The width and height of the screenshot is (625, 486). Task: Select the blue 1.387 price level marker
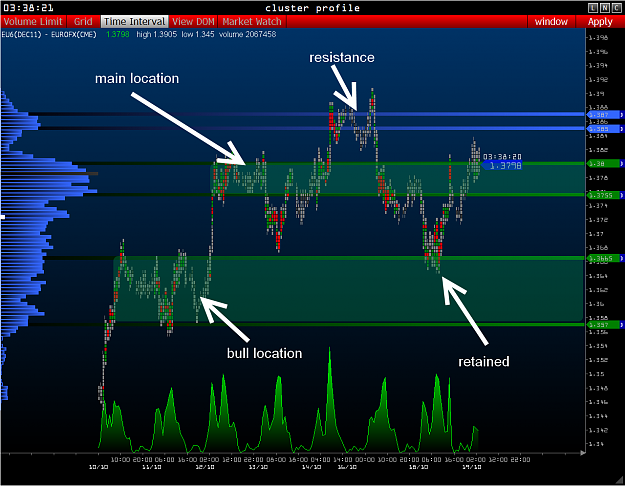click(603, 115)
